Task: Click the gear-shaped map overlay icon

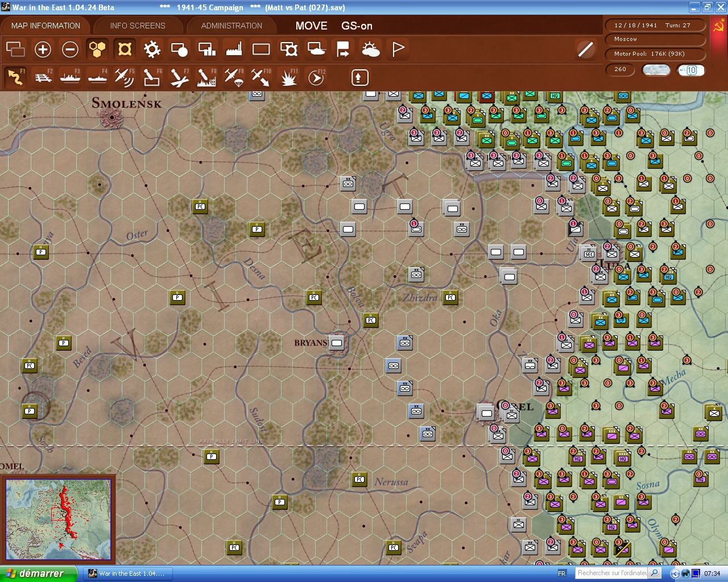Action: pyautogui.click(x=152, y=49)
